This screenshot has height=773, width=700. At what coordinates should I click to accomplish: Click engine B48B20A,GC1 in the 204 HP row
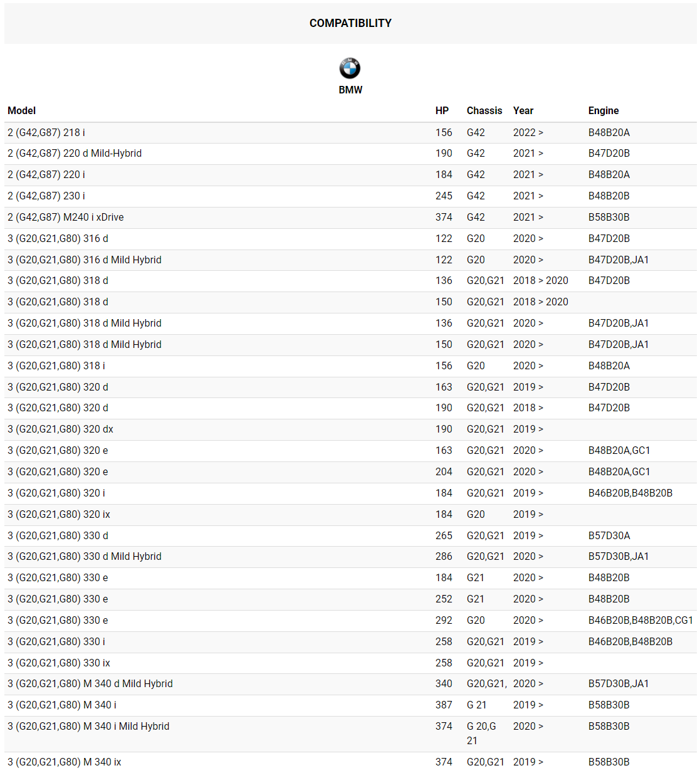click(619, 471)
